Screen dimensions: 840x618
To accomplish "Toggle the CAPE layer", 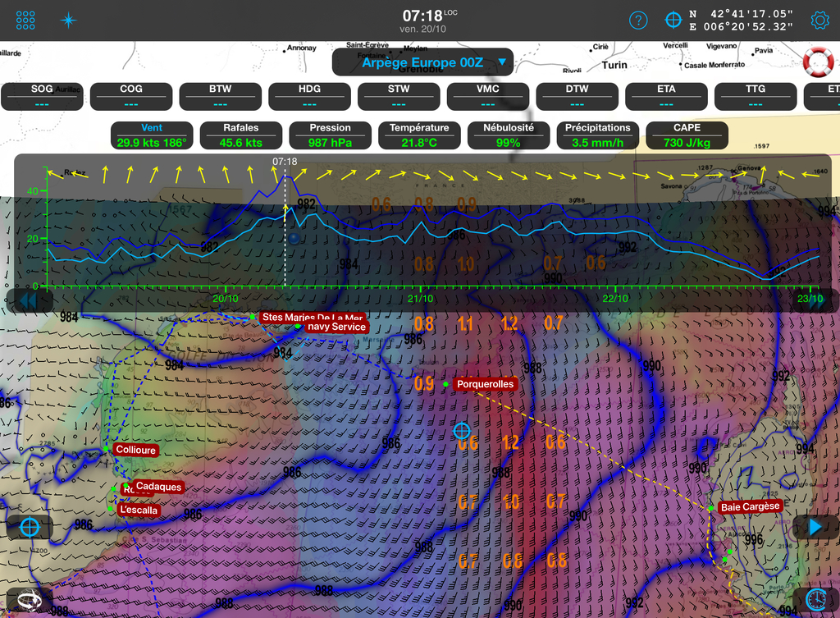I will (x=687, y=135).
